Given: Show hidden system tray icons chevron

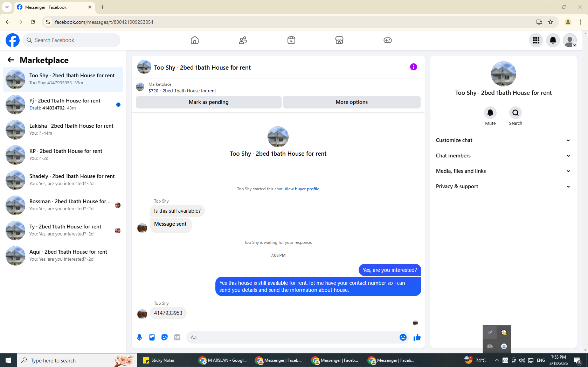Looking at the screenshot, I should pos(497,360).
